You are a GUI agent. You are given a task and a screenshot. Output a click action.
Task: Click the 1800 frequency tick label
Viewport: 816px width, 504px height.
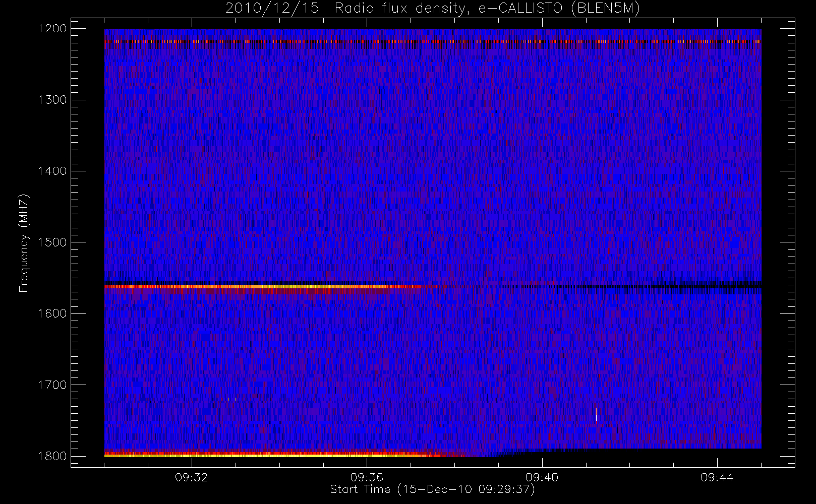tap(52, 456)
